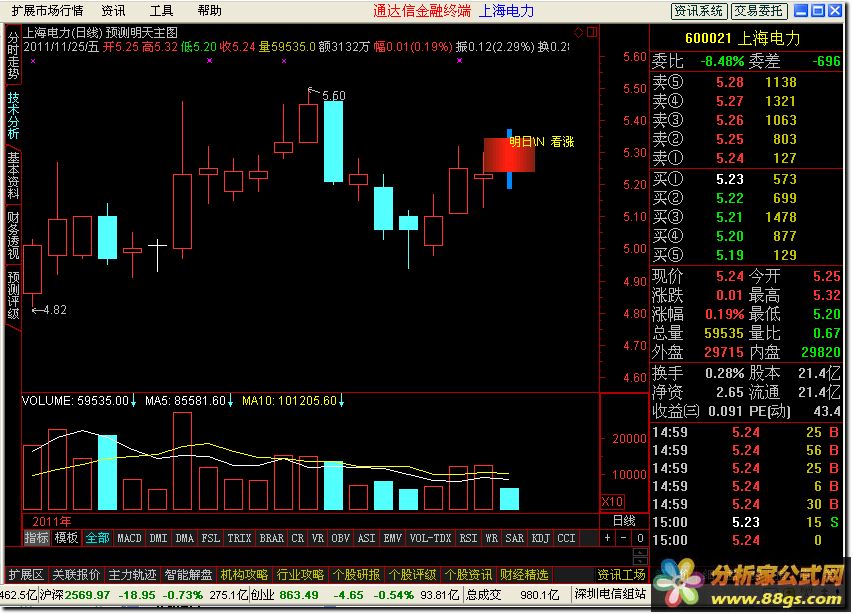Open the 帮助 menu
This screenshot has height=614, width=853.
point(209,10)
